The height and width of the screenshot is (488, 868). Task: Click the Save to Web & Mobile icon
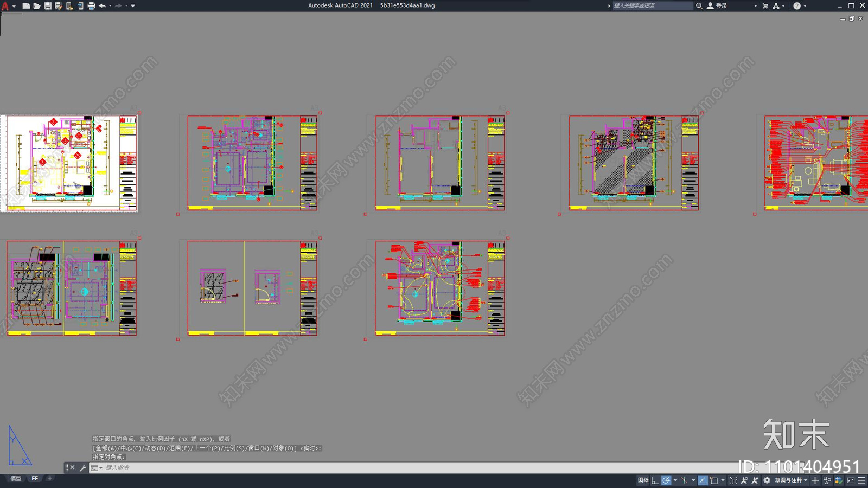pyautogui.click(x=80, y=6)
